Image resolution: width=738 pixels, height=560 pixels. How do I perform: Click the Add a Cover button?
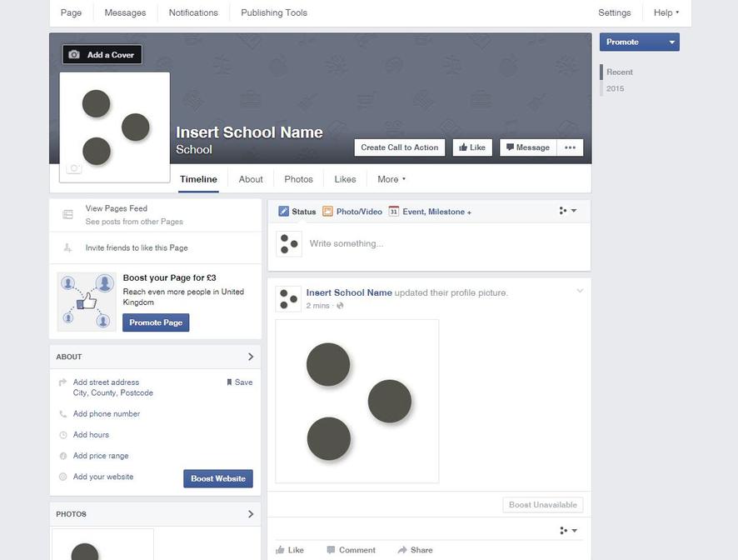(102, 55)
